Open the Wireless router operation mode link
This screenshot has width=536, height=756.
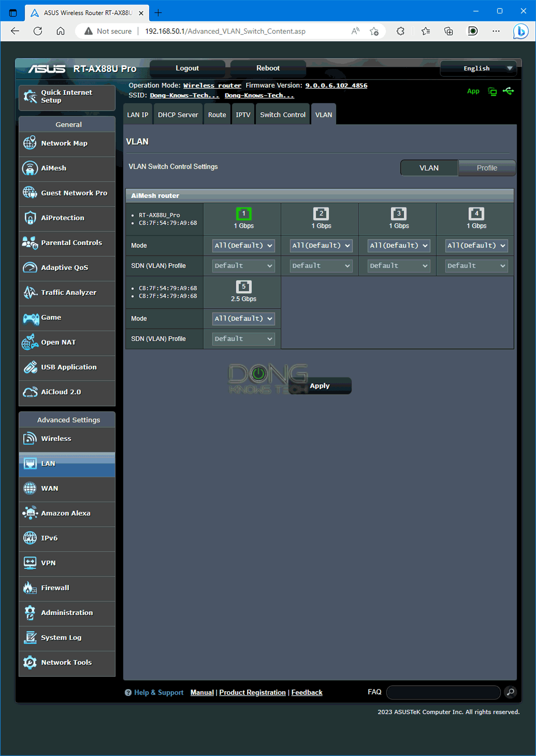pos(212,85)
